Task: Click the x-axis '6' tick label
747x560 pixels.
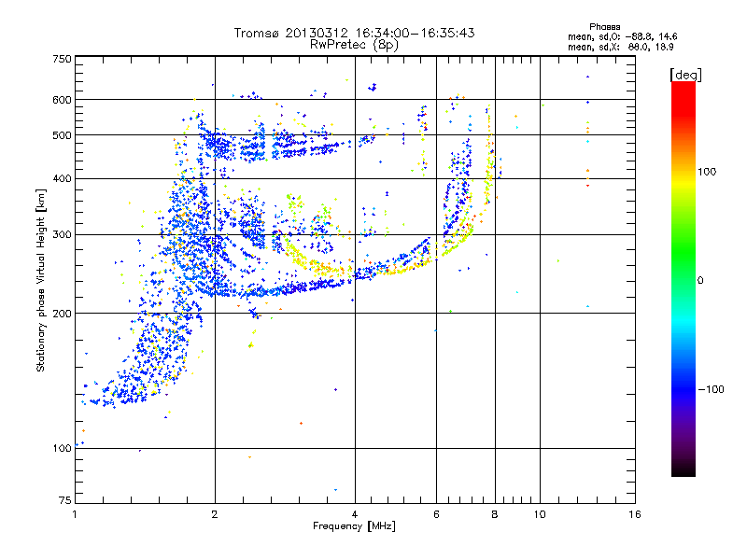Action: click(x=436, y=514)
